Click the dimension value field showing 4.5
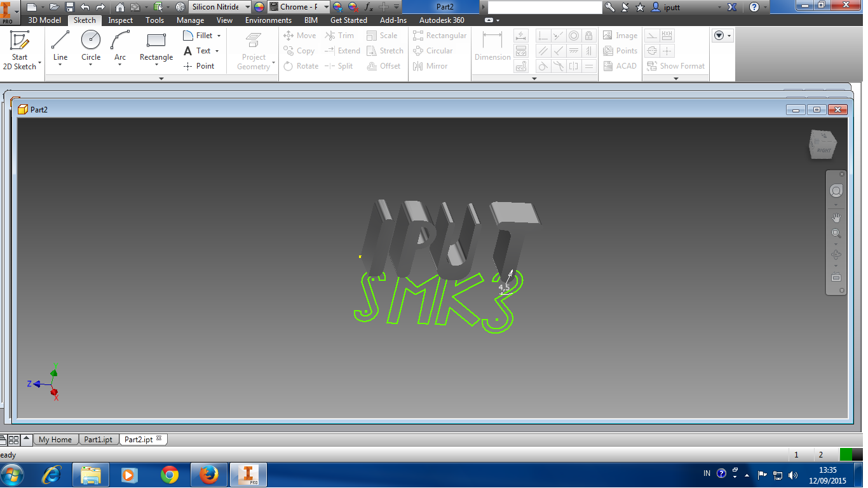868x488 pixels. coord(503,287)
